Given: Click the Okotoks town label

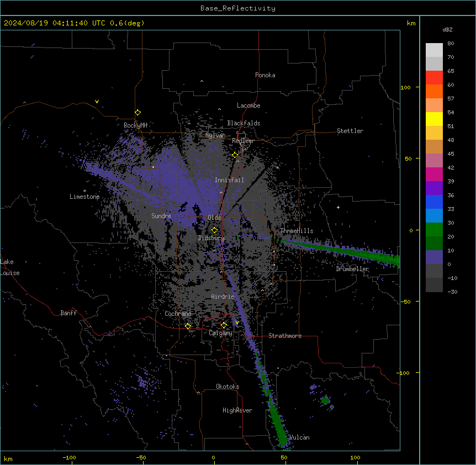Looking at the screenshot, I should (x=228, y=387).
